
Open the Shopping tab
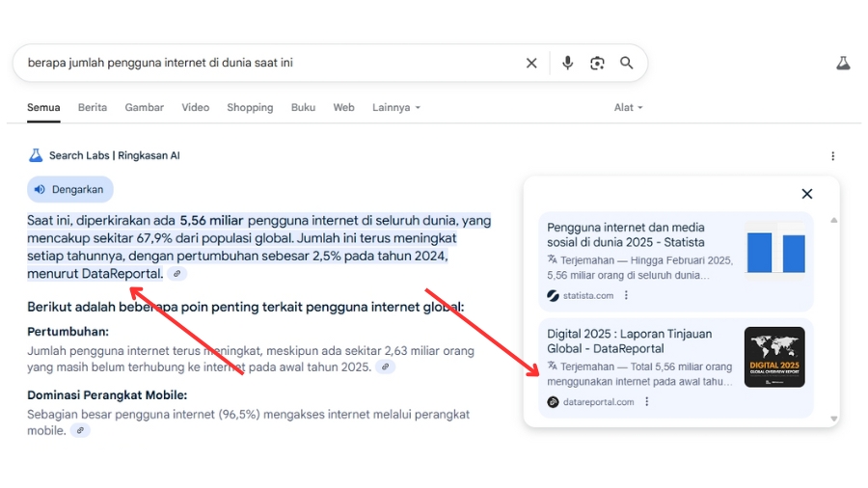tap(250, 107)
